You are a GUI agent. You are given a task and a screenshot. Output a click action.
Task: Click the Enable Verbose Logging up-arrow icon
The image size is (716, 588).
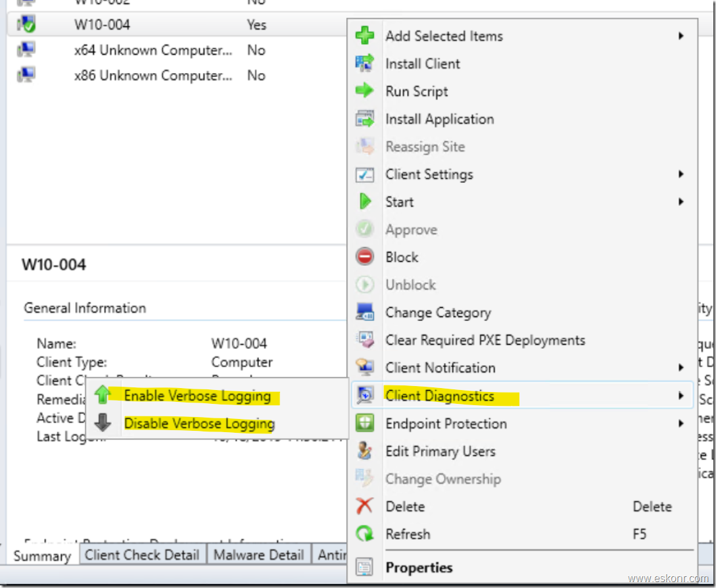pos(103,395)
